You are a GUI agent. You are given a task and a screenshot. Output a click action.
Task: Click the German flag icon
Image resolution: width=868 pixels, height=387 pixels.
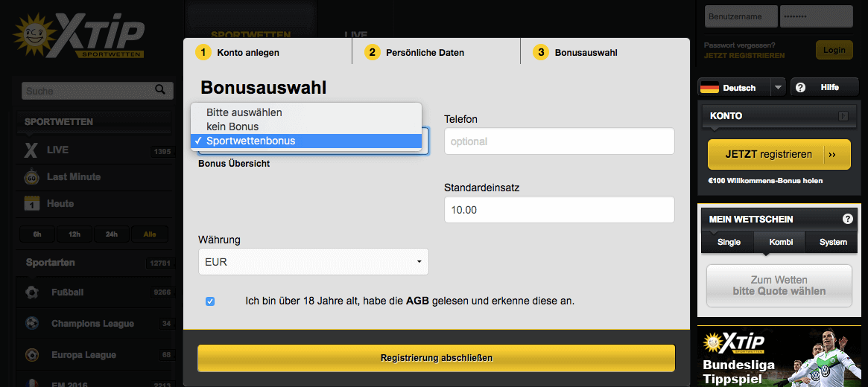pos(710,87)
